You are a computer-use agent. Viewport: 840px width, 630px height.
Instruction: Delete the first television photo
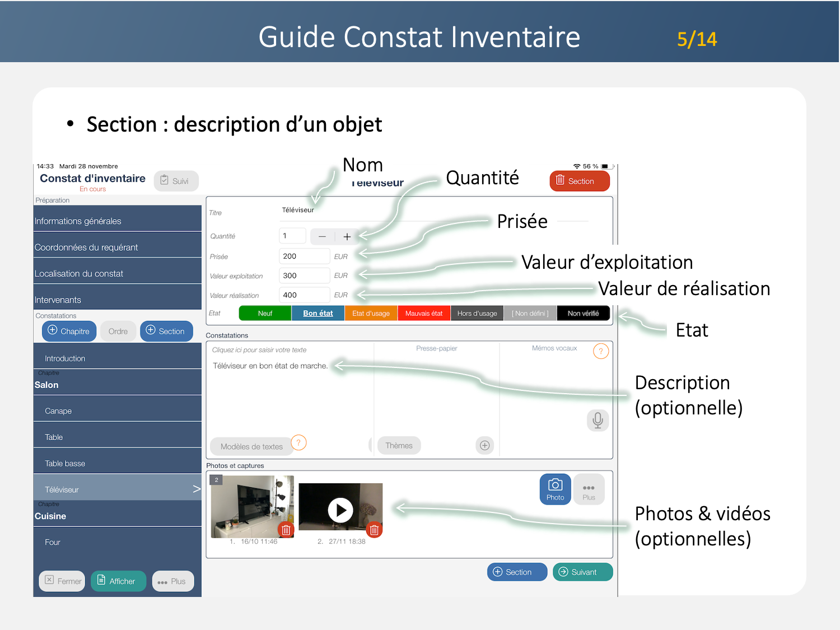[286, 530]
